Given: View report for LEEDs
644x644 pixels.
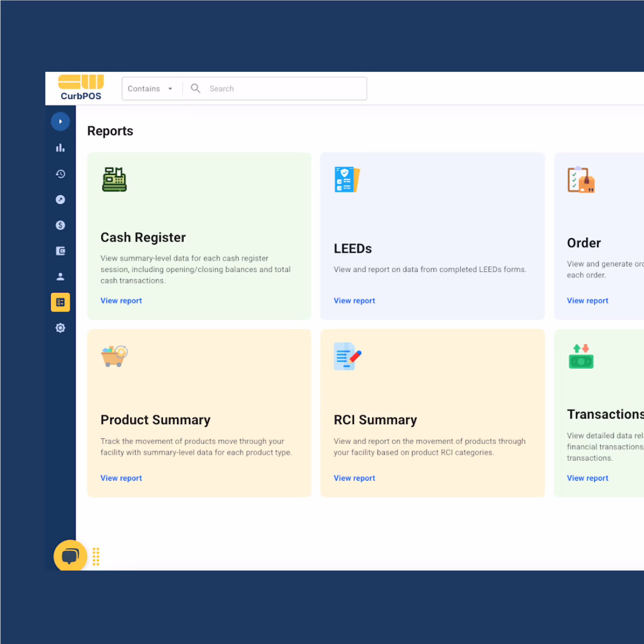Looking at the screenshot, I should [x=354, y=301].
